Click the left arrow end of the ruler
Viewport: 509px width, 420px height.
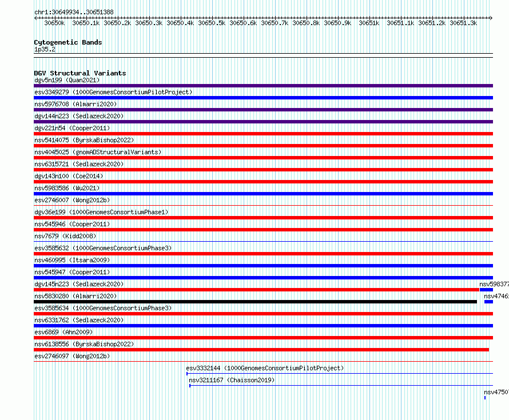point(35,18)
